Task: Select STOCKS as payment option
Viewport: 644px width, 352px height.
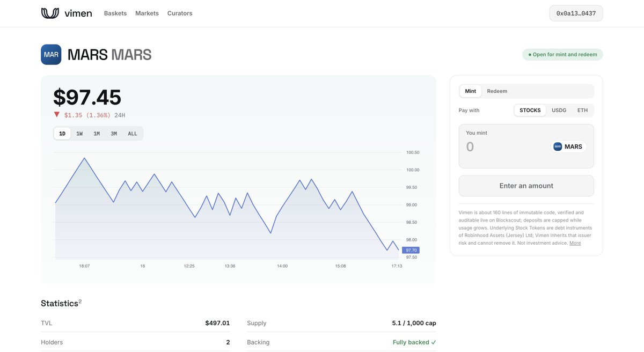Action: pyautogui.click(x=530, y=111)
